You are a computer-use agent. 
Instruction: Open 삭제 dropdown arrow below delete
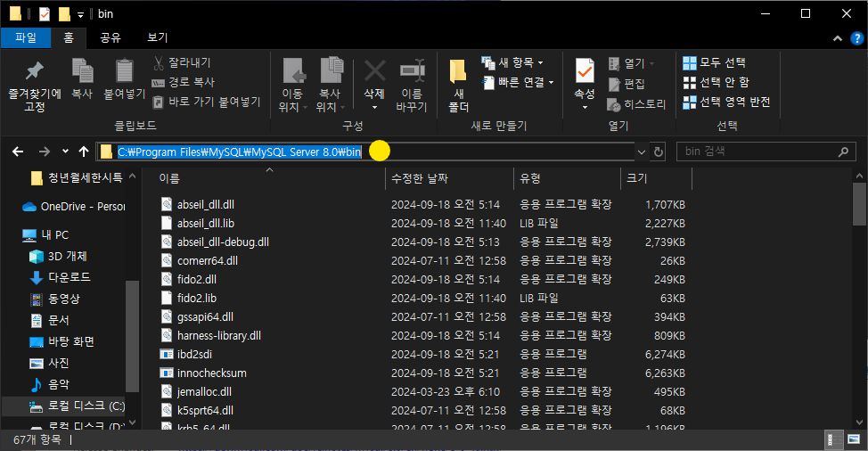point(374,107)
